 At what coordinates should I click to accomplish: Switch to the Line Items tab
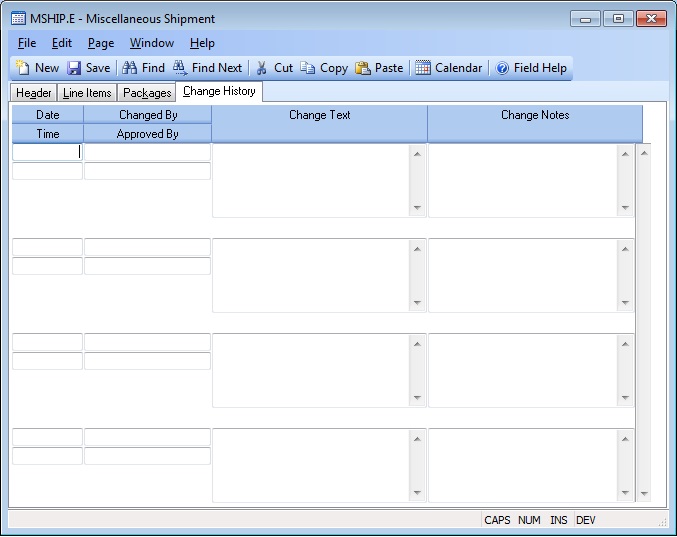point(87,93)
